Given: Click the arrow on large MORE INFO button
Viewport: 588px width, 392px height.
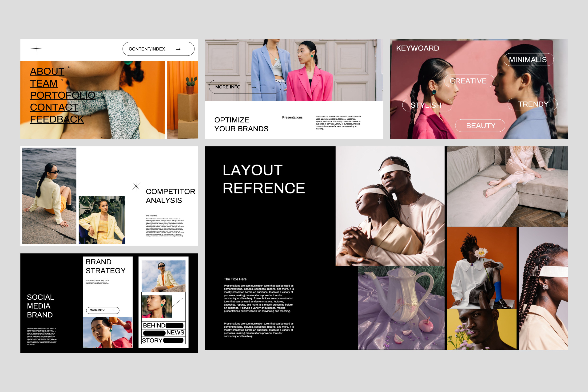Looking at the screenshot, I should [x=254, y=87].
